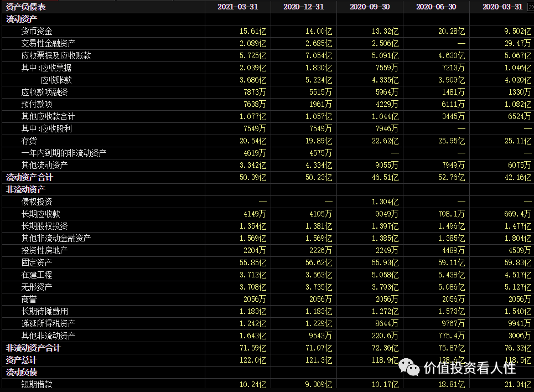
Task: Click 交易性金融资产 value 29.47万
Action: pos(517,44)
